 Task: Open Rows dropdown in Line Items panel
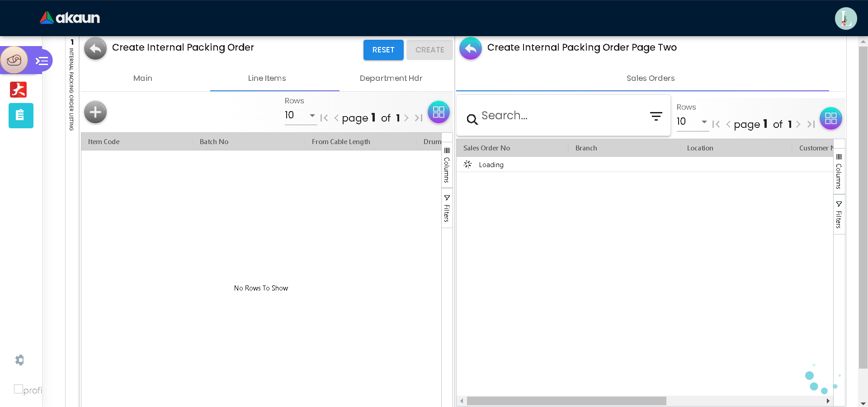click(300, 116)
